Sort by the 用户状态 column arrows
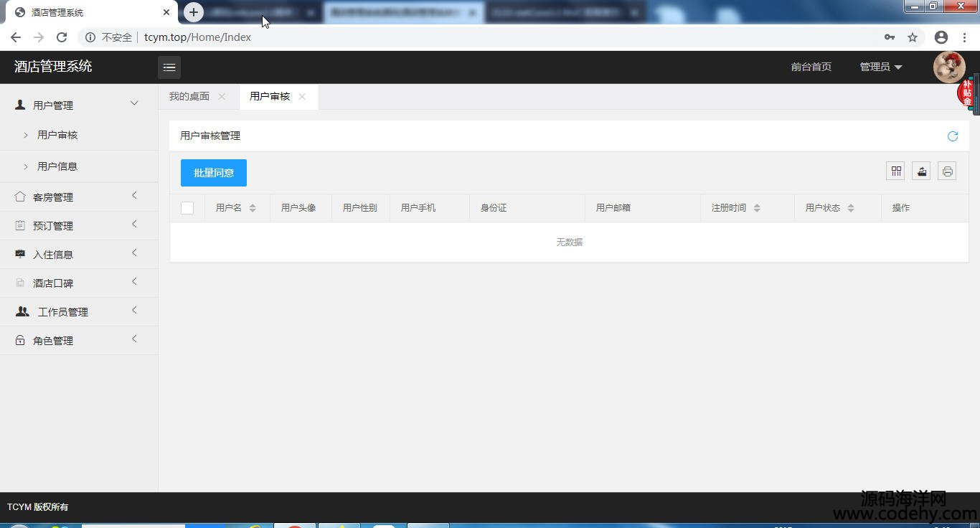Viewport: 980px width, 528px height. click(x=851, y=208)
